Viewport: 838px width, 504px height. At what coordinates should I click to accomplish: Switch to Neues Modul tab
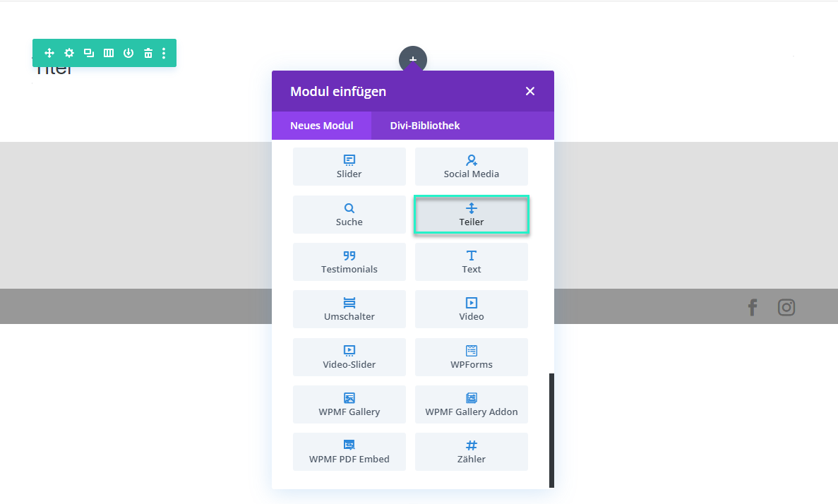coord(321,126)
